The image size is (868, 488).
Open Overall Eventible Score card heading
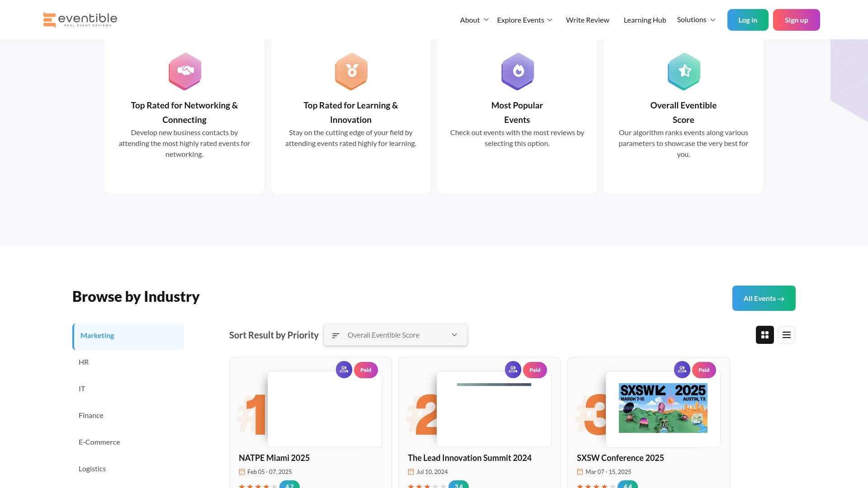(x=684, y=113)
